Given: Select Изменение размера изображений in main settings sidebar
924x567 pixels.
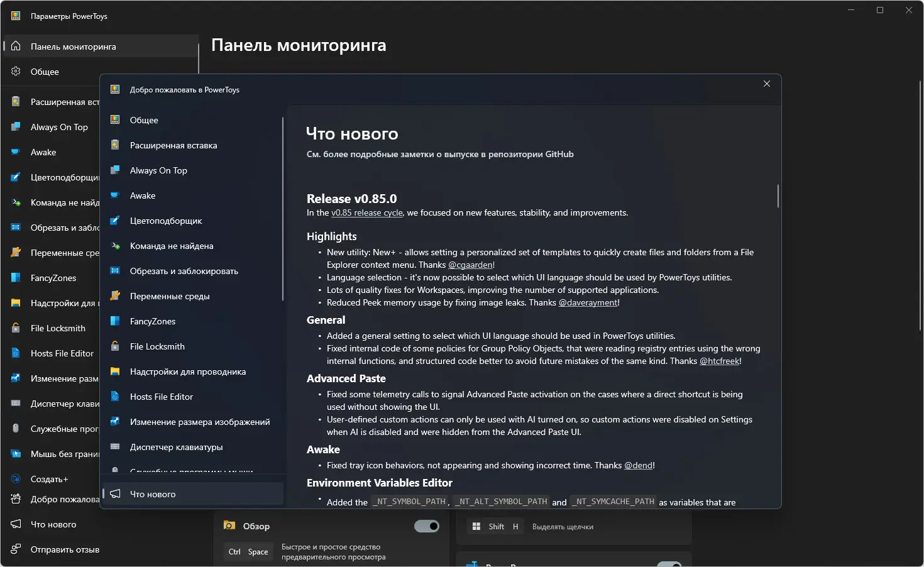Looking at the screenshot, I should tap(52, 378).
